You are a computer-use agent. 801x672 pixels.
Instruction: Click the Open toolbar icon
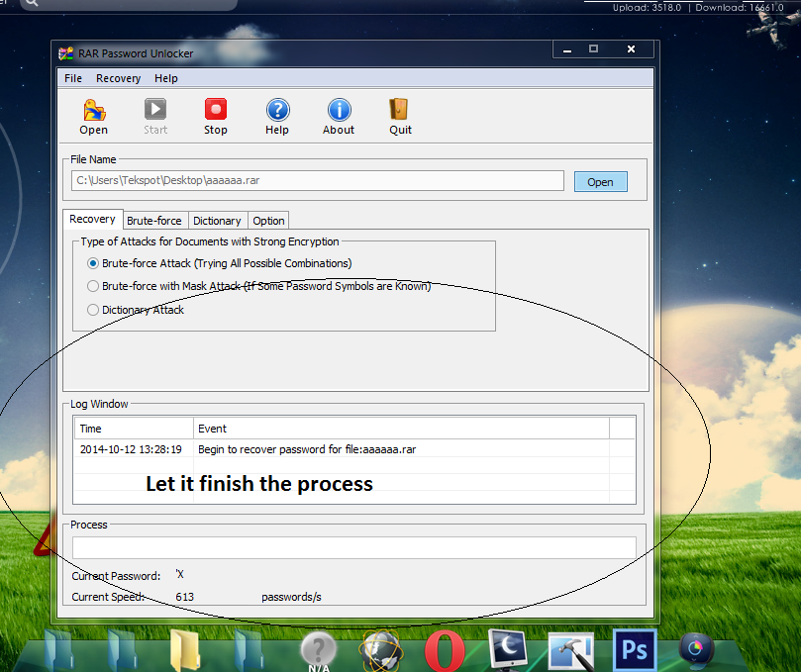coord(94,117)
